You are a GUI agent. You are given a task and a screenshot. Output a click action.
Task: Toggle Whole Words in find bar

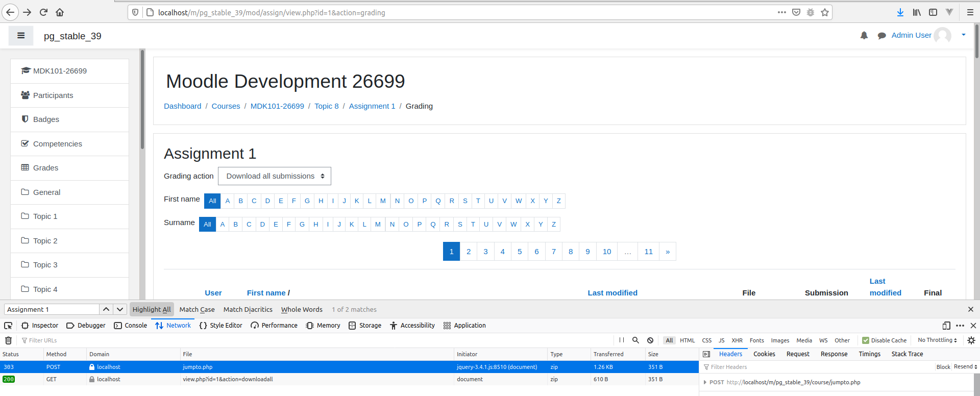302,309
